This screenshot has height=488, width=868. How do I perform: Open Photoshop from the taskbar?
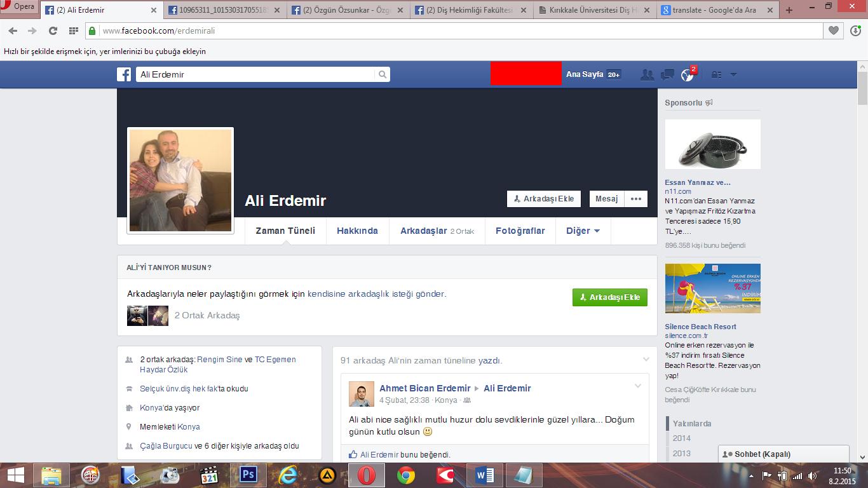[x=248, y=475]
